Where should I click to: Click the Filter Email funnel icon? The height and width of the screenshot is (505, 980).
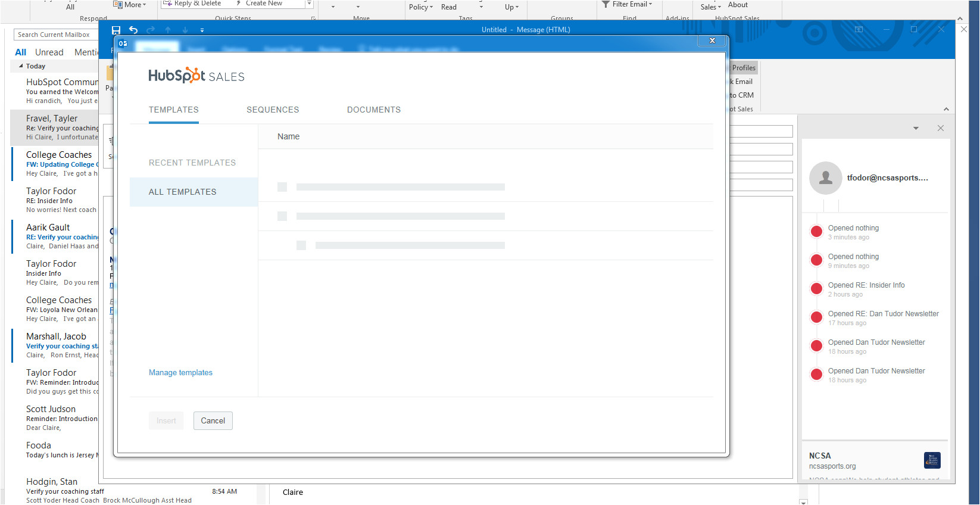point(606,4)
